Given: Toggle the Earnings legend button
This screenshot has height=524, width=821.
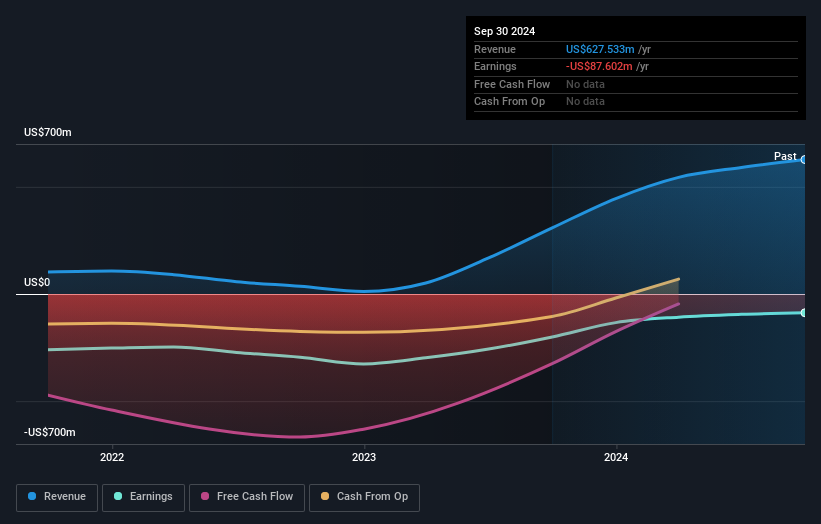Looking at the screenshot, I should point(143,497).
